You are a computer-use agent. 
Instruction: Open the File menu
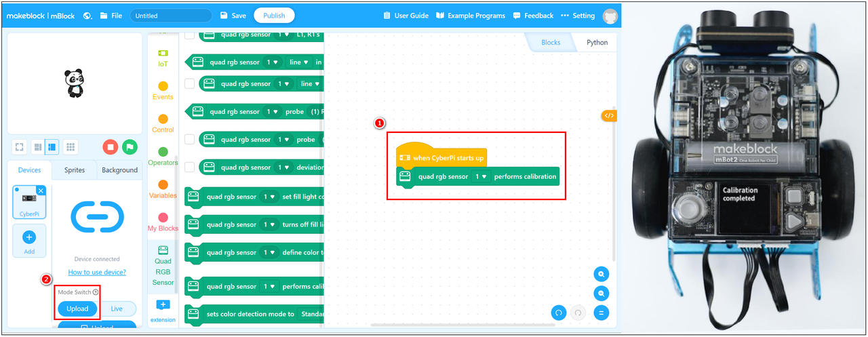point(111,16)
